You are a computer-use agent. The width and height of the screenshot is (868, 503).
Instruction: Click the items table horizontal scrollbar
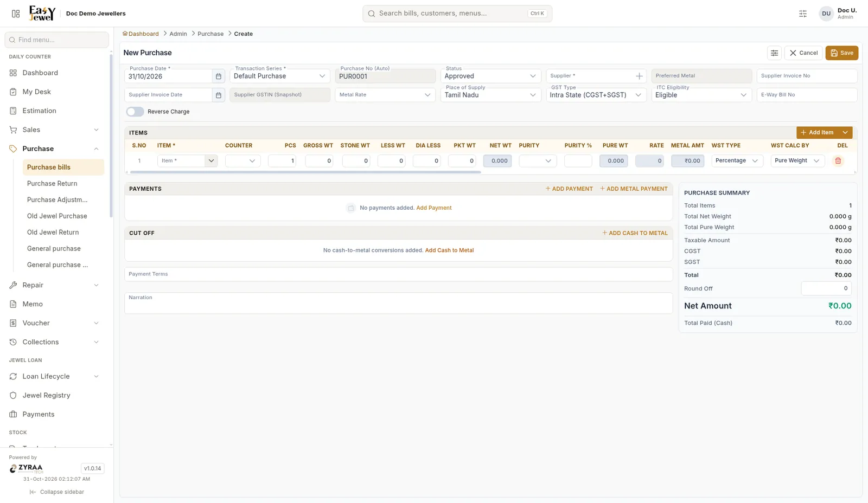pos(305,172)
